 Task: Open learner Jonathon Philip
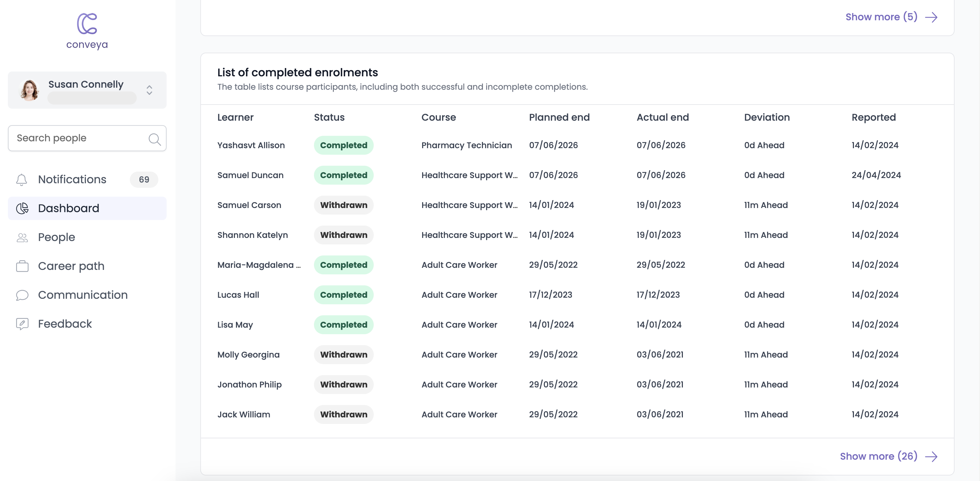[250, 385]
